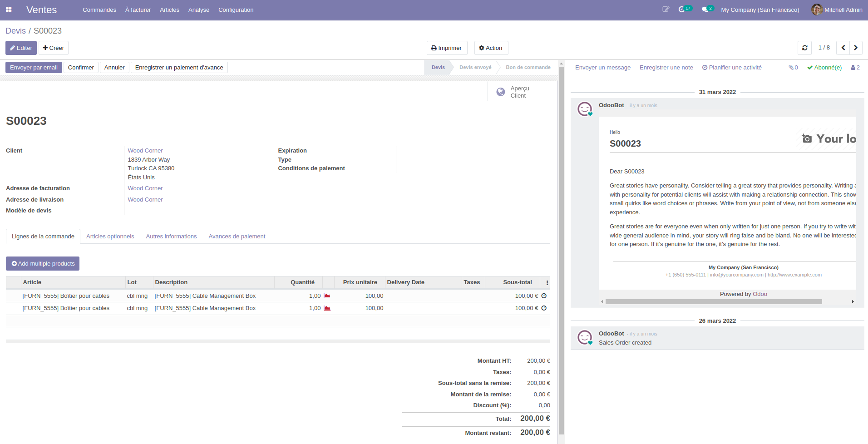Click the Envoyer par email button
Screen dimensions: 868x444
(34, 68)
